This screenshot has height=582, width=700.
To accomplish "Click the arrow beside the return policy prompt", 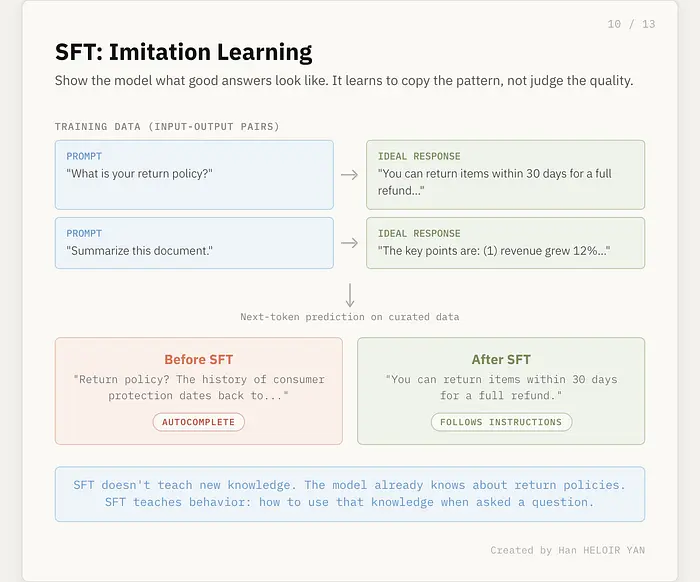I will pos(349,175).
